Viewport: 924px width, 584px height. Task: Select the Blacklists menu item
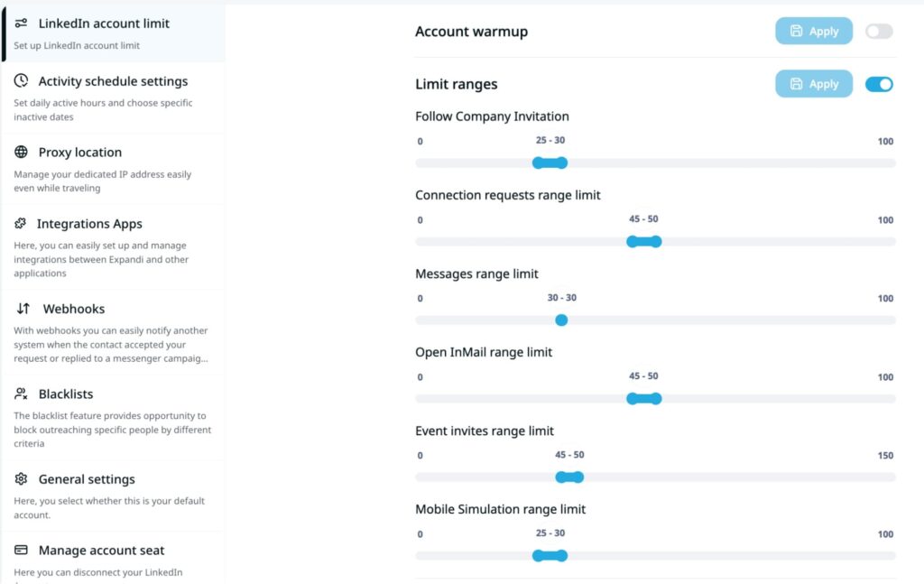66,394
